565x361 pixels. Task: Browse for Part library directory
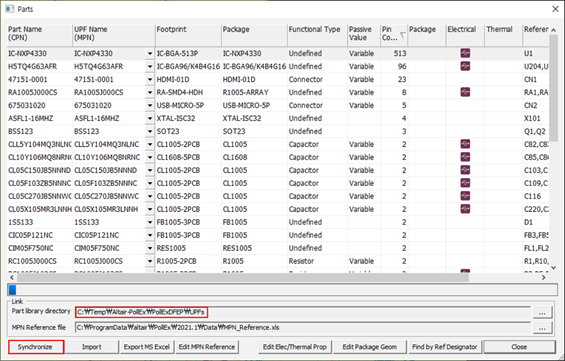point(542,313)
